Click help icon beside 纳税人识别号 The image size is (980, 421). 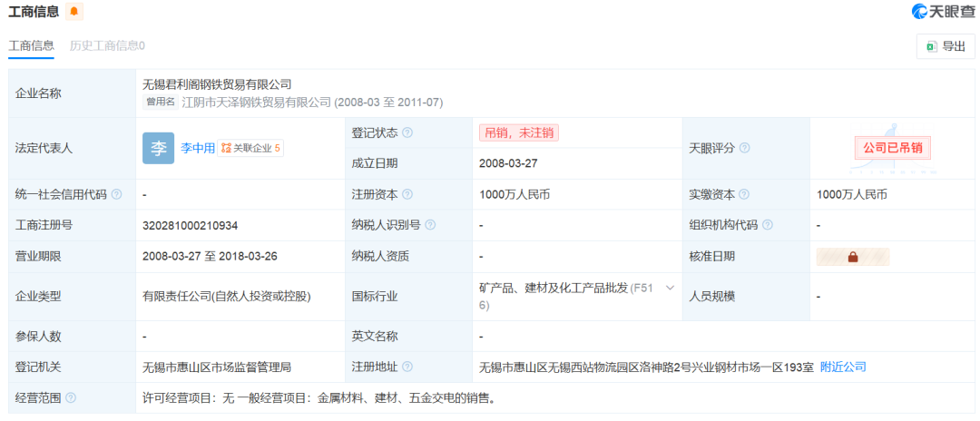[x=430, y=225]
